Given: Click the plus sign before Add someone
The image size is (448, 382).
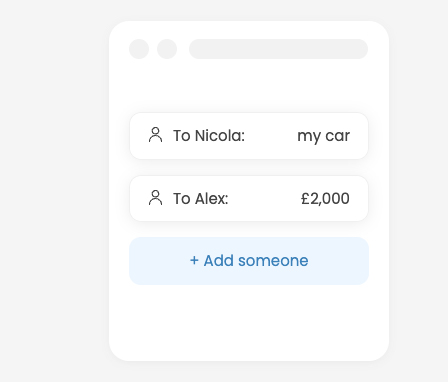Looking at the screenshot, I should pos(194,260).
